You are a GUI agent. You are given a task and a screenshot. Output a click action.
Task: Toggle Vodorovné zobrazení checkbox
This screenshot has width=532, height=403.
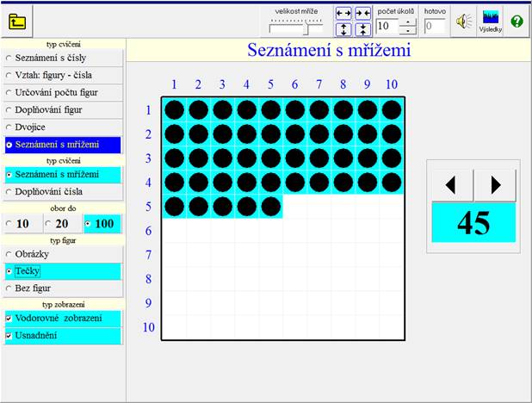(63, 319)
